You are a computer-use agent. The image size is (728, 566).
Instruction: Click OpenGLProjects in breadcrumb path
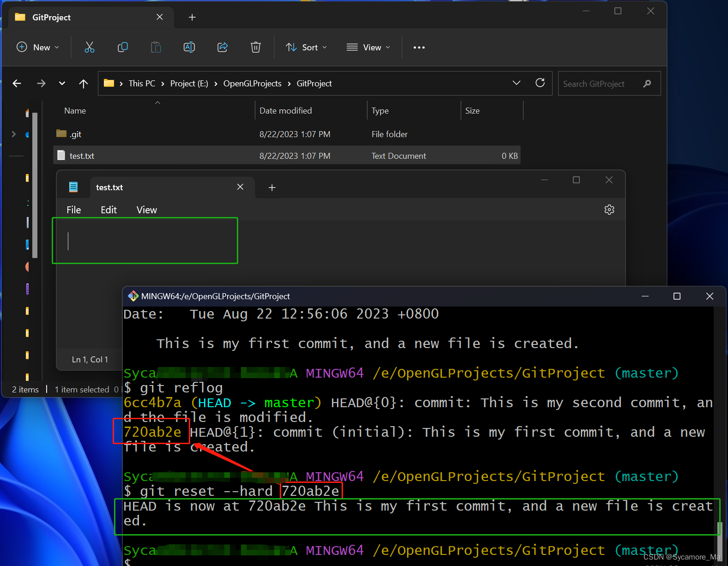(x=253, y=84)
